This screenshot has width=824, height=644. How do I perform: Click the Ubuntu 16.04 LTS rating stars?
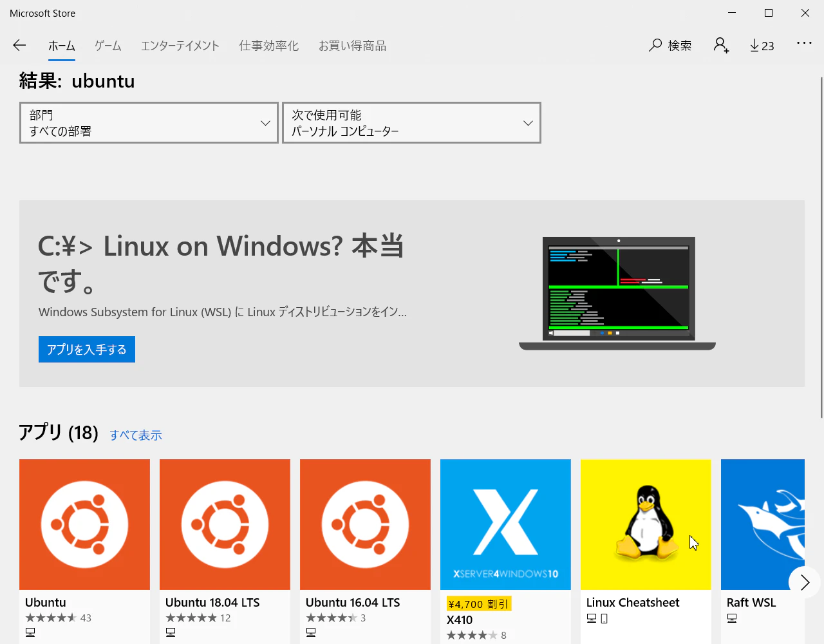click(332, 618)
